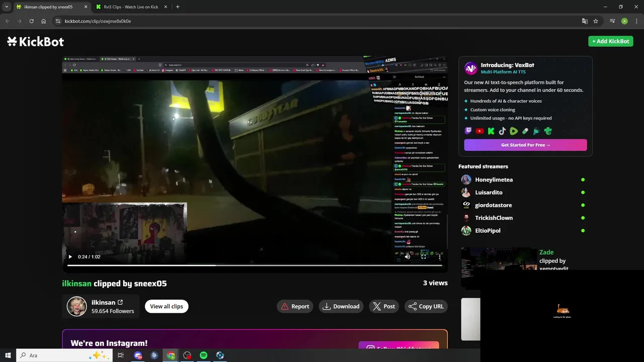Viewport: 644px width, 362px height.
Task: Open media controls icon in Chrome toolbar
Action: [x=612, y=21]
